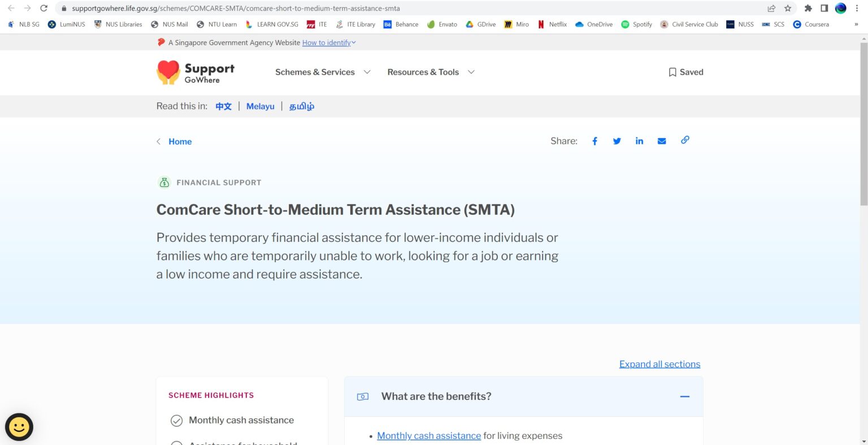Share the page via address bar icon
This screenshot has width=868, height=445.
[771, 8]
